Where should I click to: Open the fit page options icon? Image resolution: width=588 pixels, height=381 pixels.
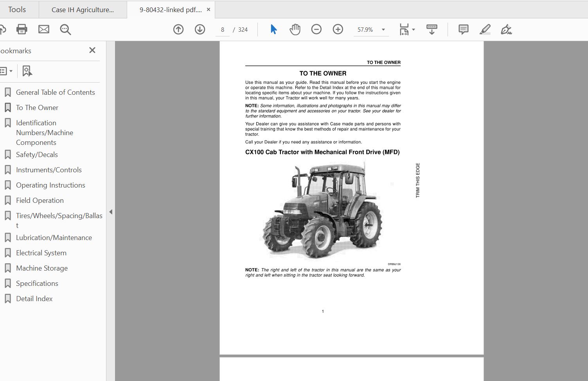click(x=404, y=29)
